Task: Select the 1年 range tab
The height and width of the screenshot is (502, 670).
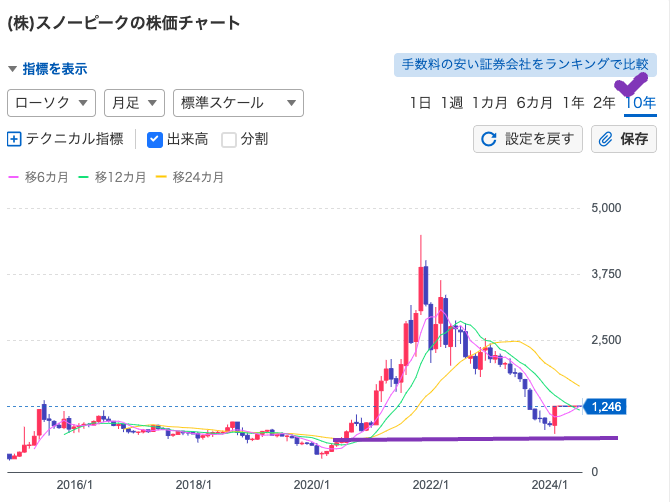Action: pos(573,103)
